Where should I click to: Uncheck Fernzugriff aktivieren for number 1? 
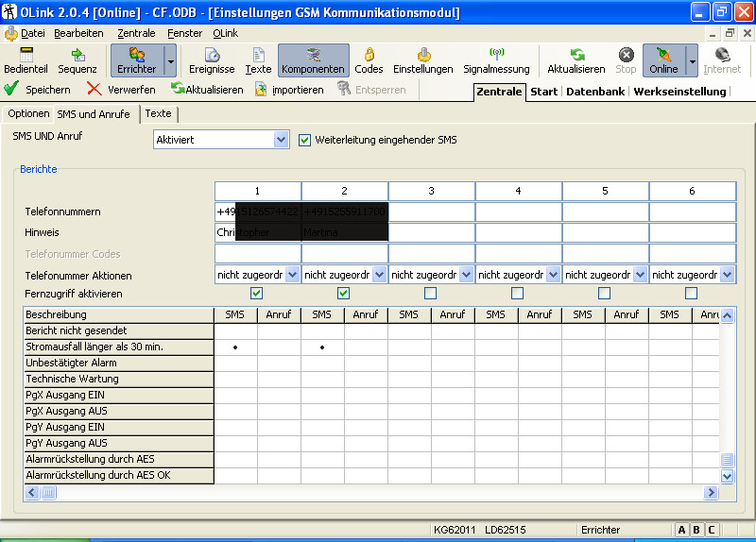click(x=257, y=294)
